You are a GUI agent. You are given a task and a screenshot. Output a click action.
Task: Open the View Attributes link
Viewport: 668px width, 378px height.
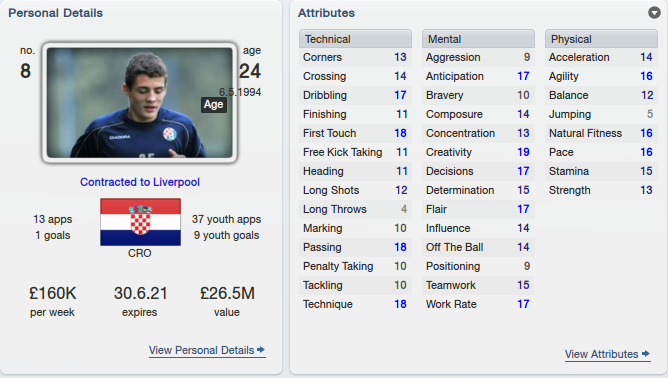pos(608,354)
